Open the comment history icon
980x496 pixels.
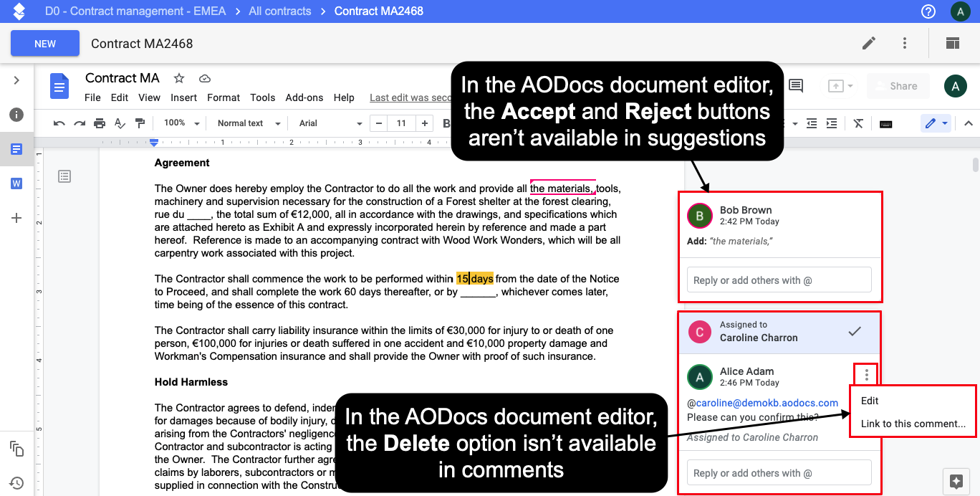click(795, 86)
